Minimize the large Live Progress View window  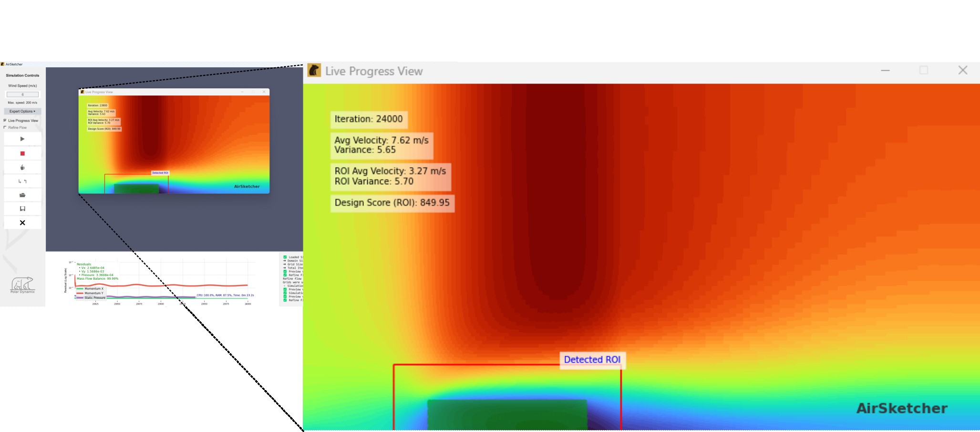(885, 71)
